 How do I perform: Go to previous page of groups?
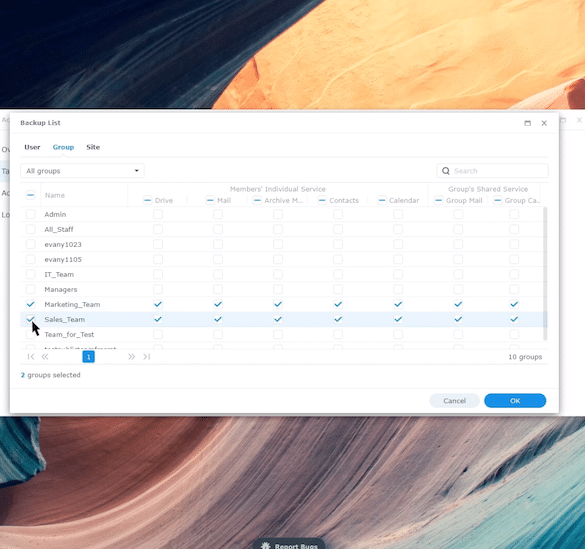pos(45,357)
